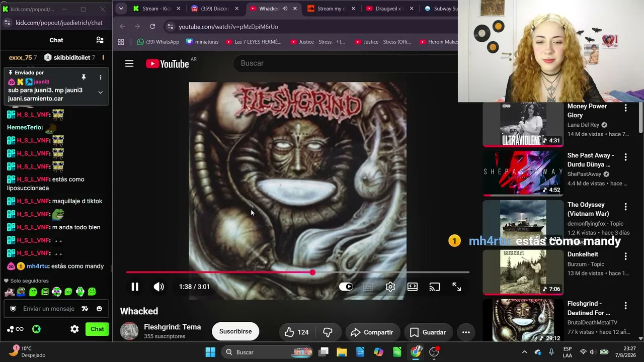Switch to the Stream my SoundCloud tab

click(x=331, y=9)
